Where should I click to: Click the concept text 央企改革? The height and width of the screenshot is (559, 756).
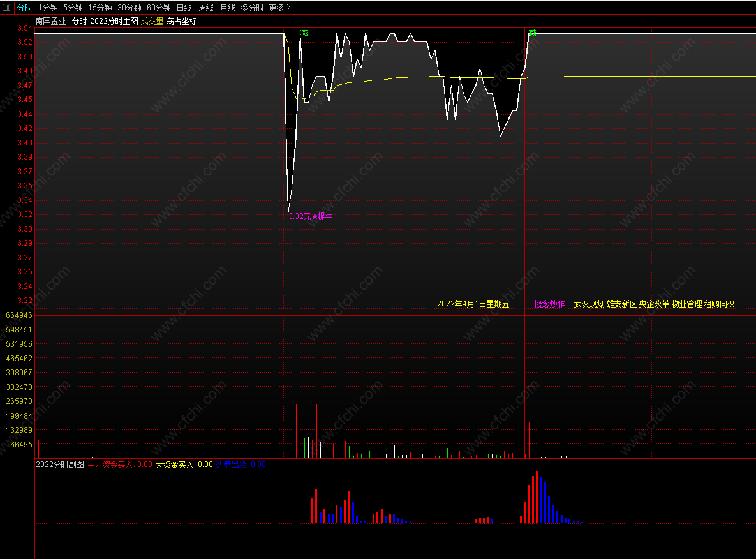tap(654, 304)
